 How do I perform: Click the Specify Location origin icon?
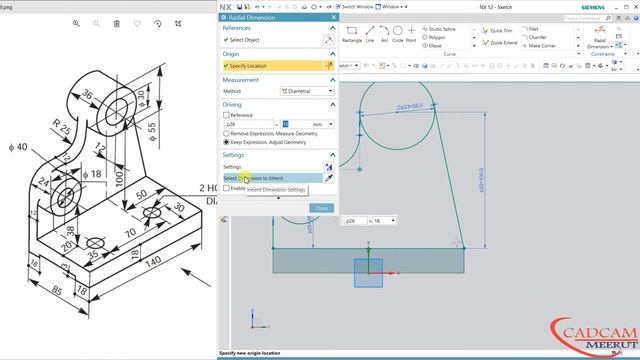pos(329,66)
